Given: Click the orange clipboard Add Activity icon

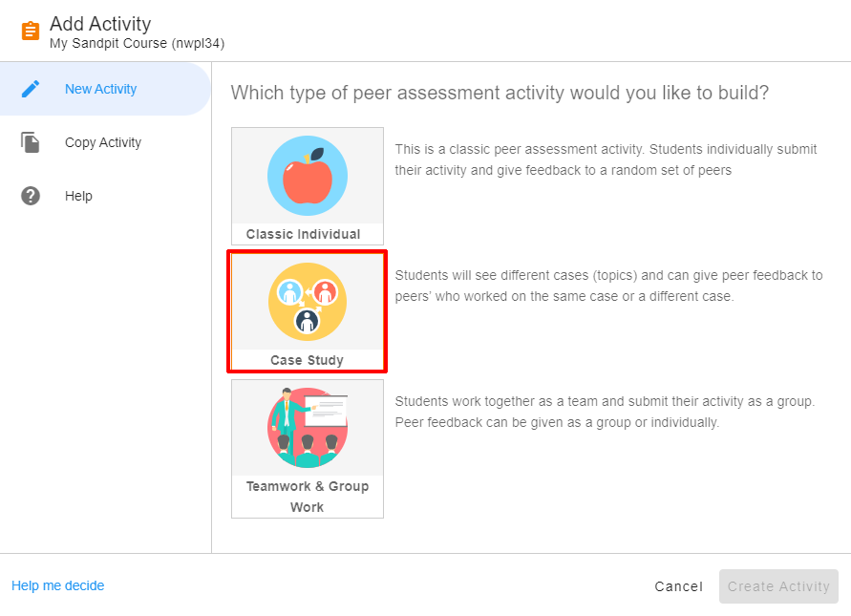Looking at the screenshot, I should pos(31,32).
